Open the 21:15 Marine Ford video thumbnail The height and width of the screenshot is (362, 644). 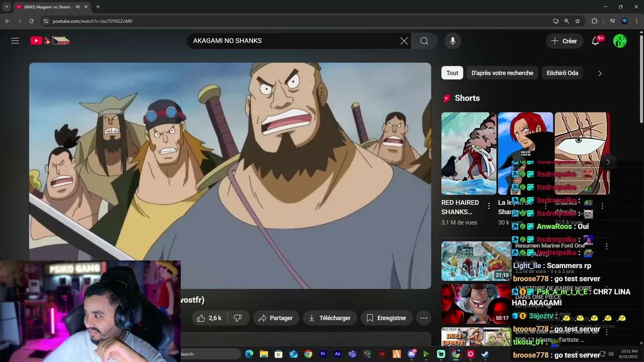476,261
